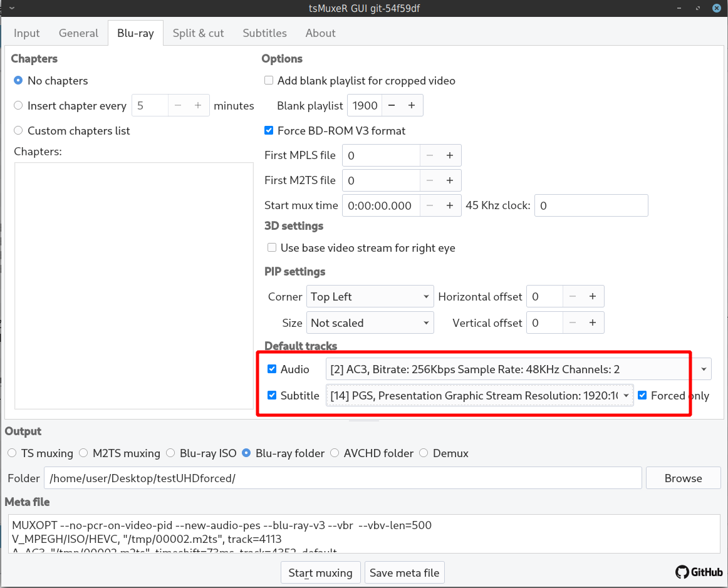The height and width of the screenshot is (588, 728).
Task: Click the Browse folder button
Action: pyautogui.click(x=683, y=478)
